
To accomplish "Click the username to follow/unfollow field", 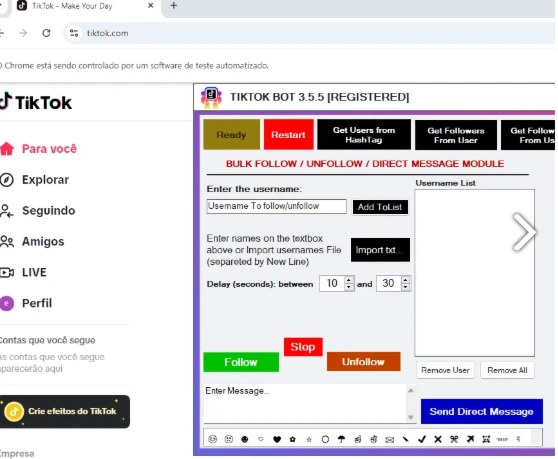I will click(276, 206).
